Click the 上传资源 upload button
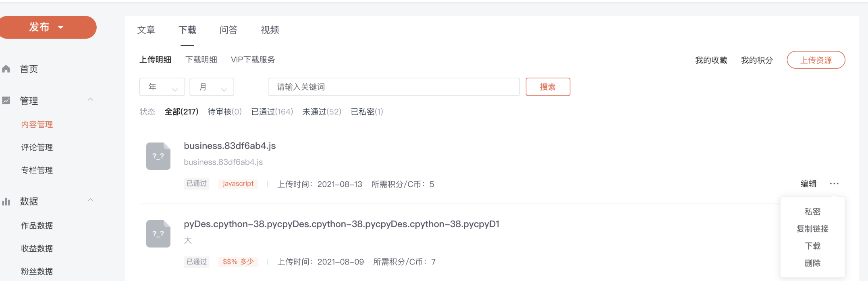Viewport: 868px width, 281px height. point(816,60)
